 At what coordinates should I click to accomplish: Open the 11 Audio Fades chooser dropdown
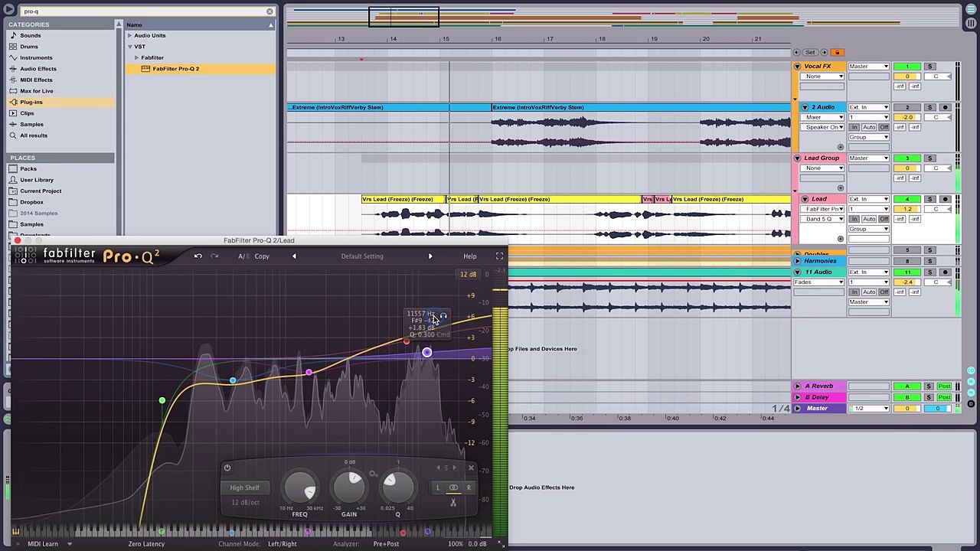(x=818, y=282)
